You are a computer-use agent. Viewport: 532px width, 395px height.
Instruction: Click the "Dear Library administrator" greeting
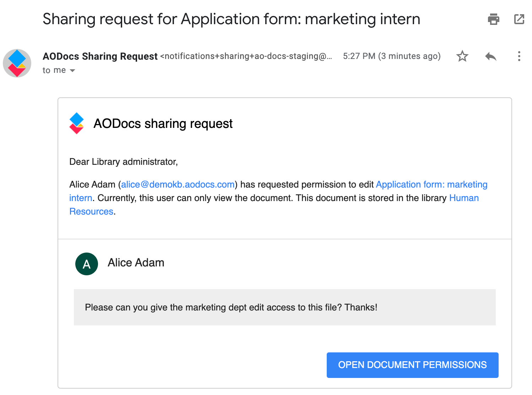tap(124, 162)
